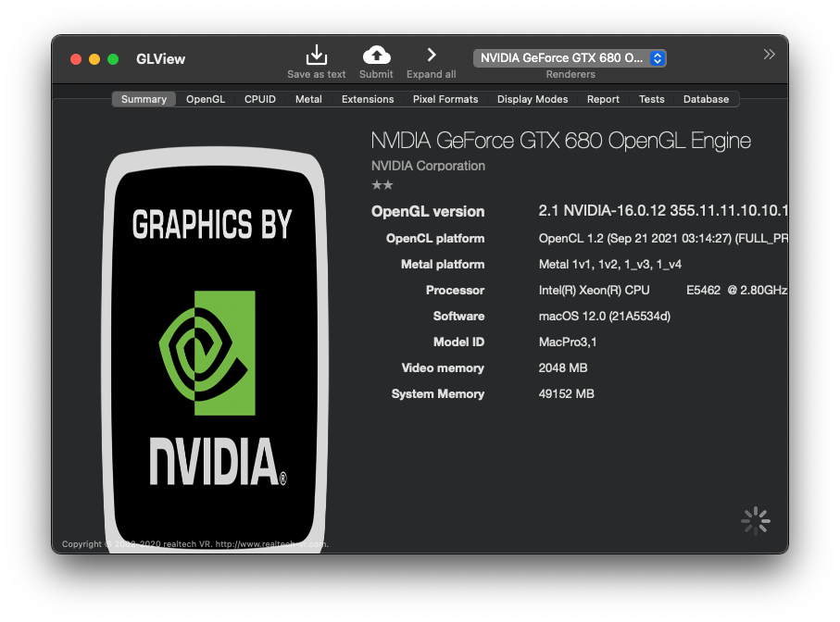
Task: Close the GLView window with red button
Action: [76, 59]
